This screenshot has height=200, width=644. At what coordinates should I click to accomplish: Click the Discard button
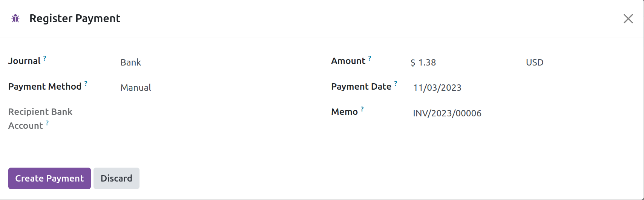click(x=117, y=178)
